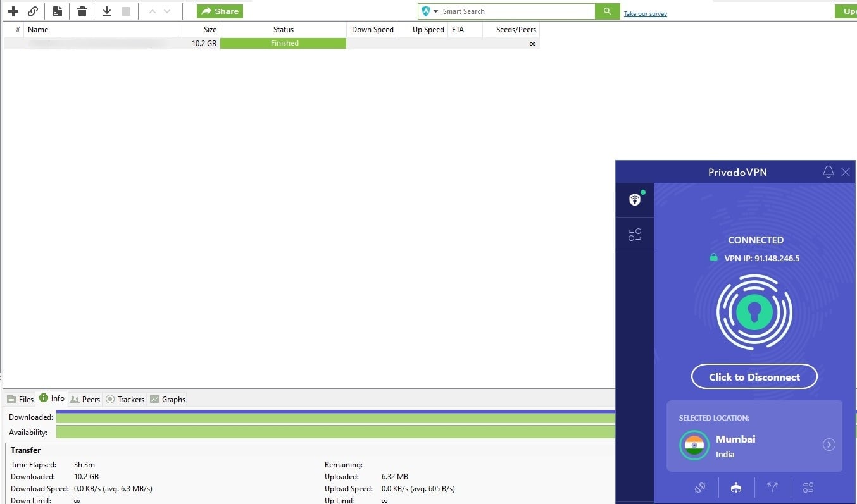
Task: Click the Start download arrow icon
Action: (x=107, y=11)
